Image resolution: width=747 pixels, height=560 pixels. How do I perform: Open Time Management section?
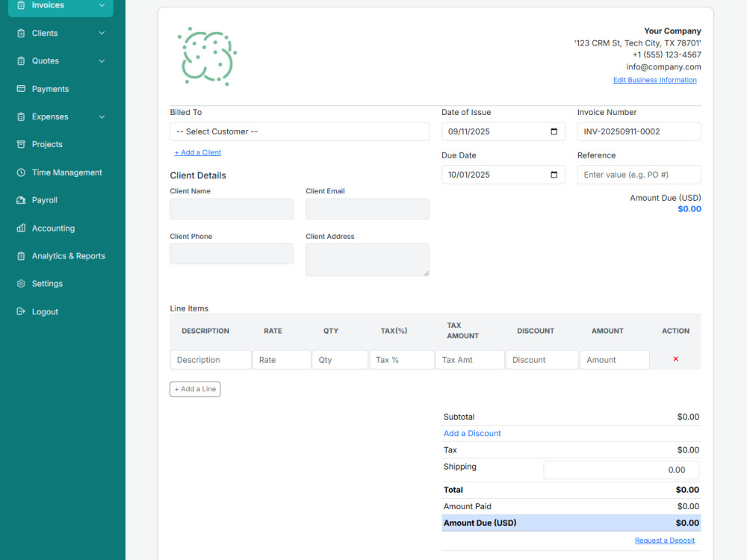(66, 172)
